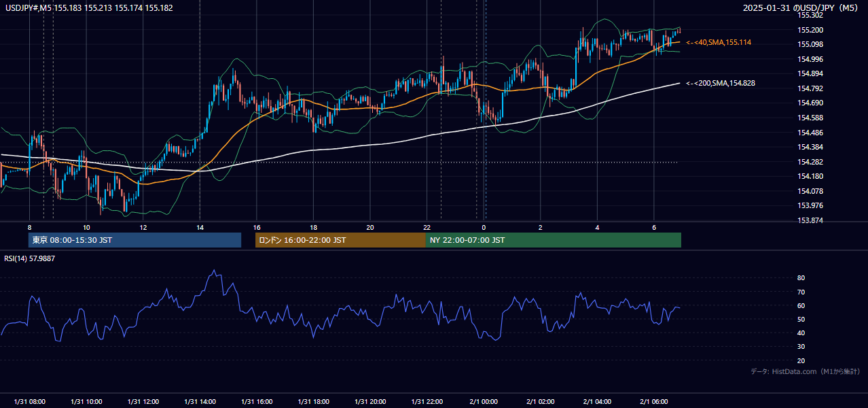Click the white 200 SMA 154.828 label
Image resolution: width=868 pixels, height=408 pixels.
click(721, 83)
